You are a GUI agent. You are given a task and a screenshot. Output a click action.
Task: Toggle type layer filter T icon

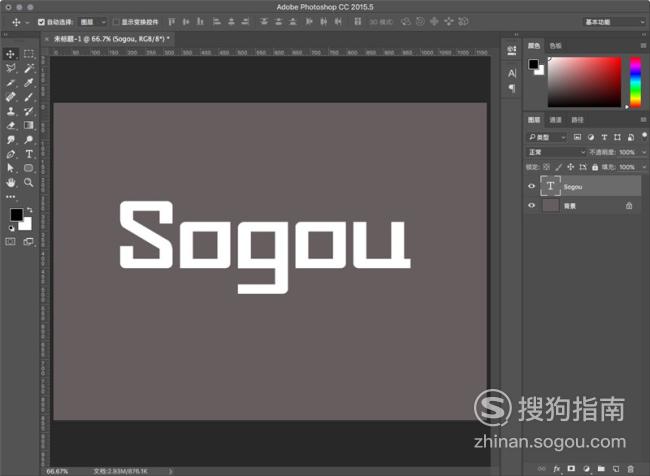click(x=604, y=137)
